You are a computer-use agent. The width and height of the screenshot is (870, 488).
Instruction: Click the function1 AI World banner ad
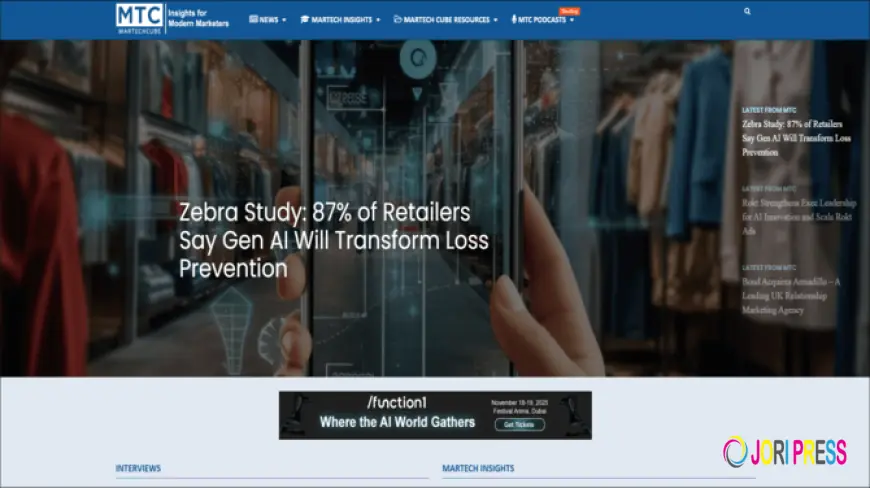[x=435, y=415]
